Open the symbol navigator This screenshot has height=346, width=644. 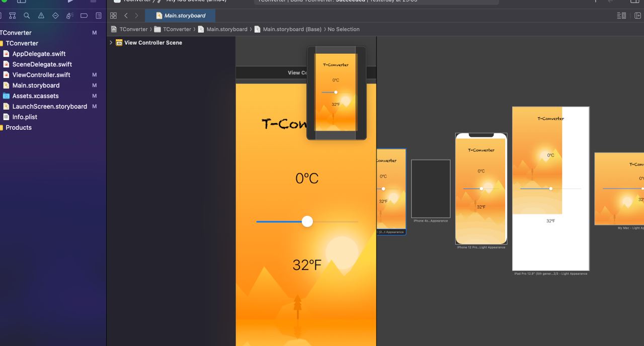[13, 16]
